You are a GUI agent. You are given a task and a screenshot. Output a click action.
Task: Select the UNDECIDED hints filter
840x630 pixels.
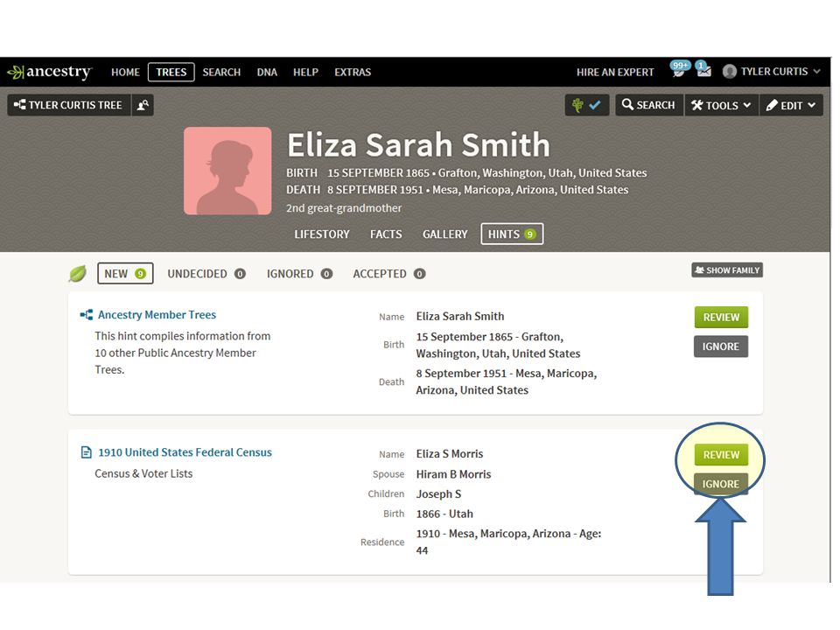pos(206,274)
